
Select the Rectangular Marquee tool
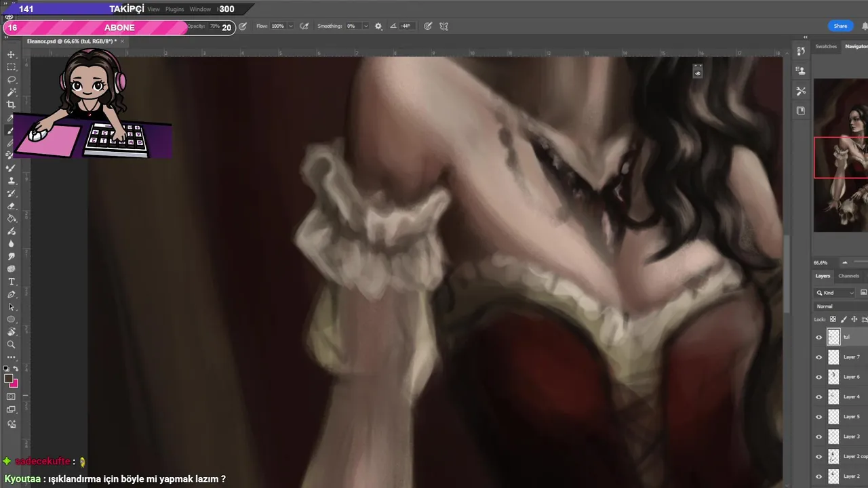pyautogui.click(x=11, y=67)
